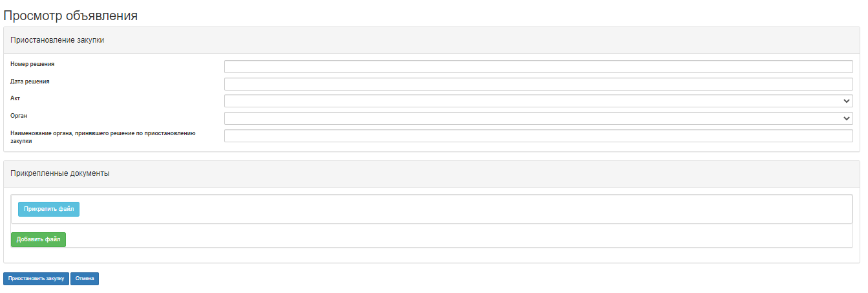Click the green Добавить файл button
The image size is (868, 293).
(38, 239)
